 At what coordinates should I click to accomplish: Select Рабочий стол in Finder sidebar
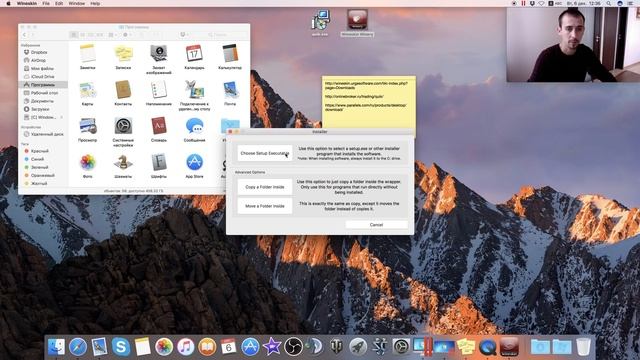pyautogui.click(x=44, y=93)
